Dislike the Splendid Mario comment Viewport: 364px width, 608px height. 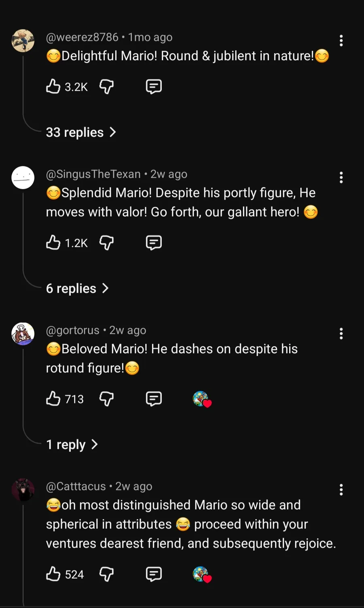point(106,243)
